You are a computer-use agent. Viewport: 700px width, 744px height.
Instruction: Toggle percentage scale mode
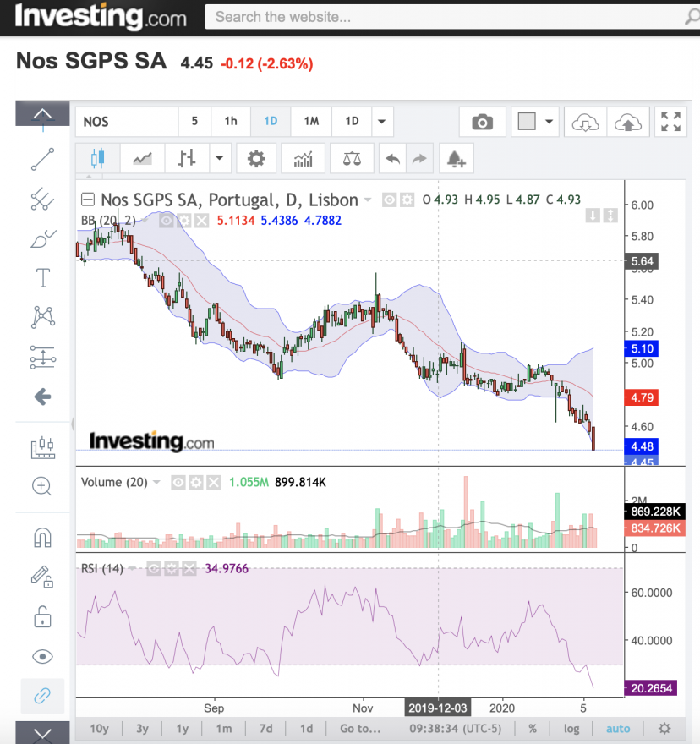[x=533, y=728]
